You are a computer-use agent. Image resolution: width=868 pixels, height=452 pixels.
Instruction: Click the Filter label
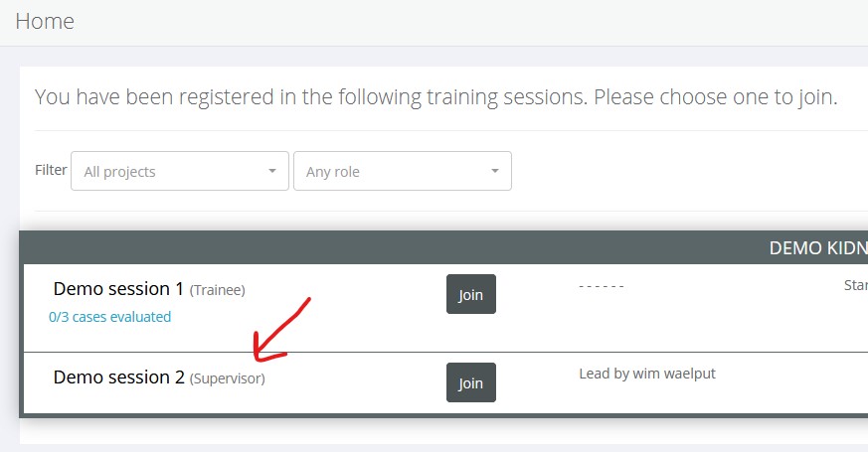click(51, 170)
